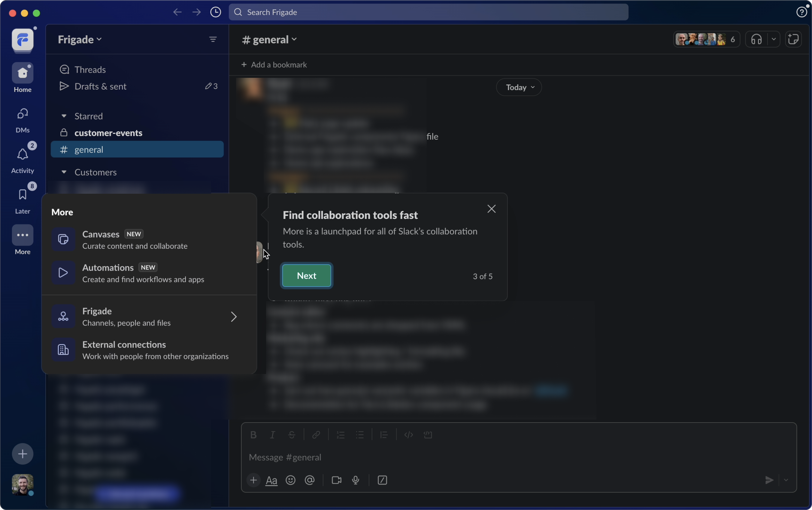Image resolution: width=812 pixels, height=510 pixels.
Task: Toggle blockquote formatting
Action: pos(384,435)
